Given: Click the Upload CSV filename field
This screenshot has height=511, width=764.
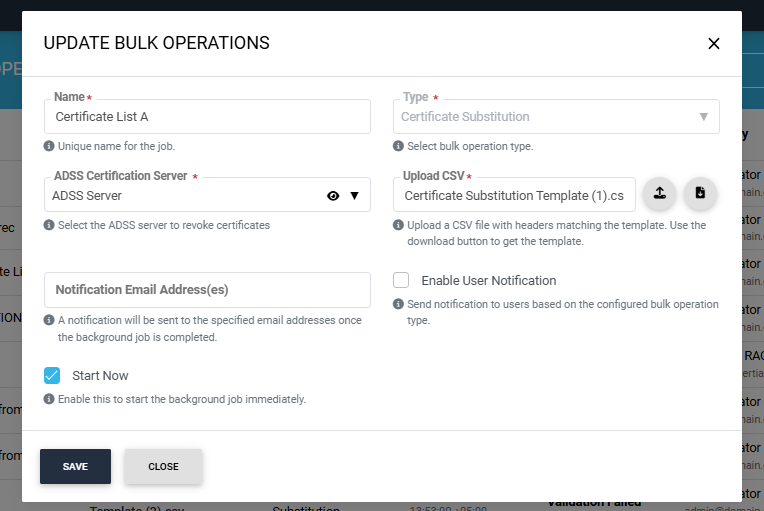Looking at the screenshot, I should tap(514, 195).
